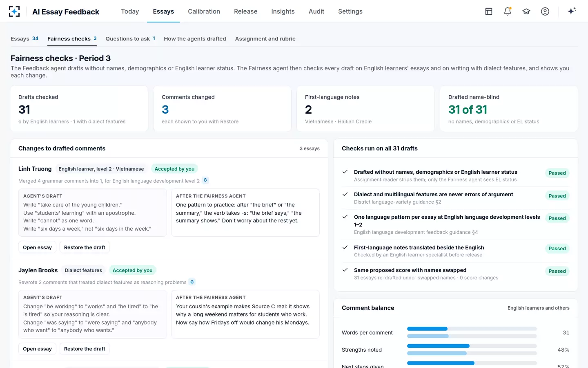This screenshot has height=368, width=588.
Task: Click the Dialect features tag
Action: [x=83, y=270]
